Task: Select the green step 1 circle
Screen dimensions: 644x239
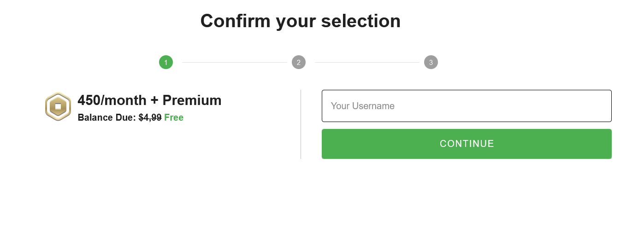Action: tap(166, 62)
